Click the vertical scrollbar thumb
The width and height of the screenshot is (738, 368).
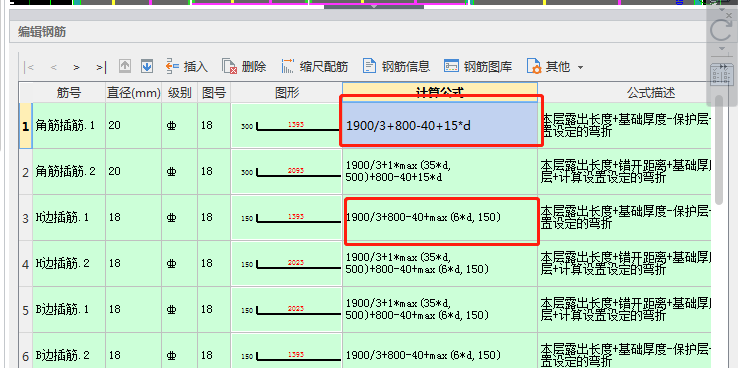click(x=719, y=150)
